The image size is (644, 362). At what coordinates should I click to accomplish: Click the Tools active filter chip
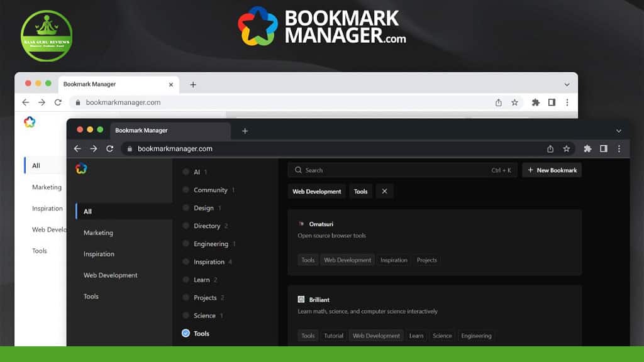coord(360,191)
